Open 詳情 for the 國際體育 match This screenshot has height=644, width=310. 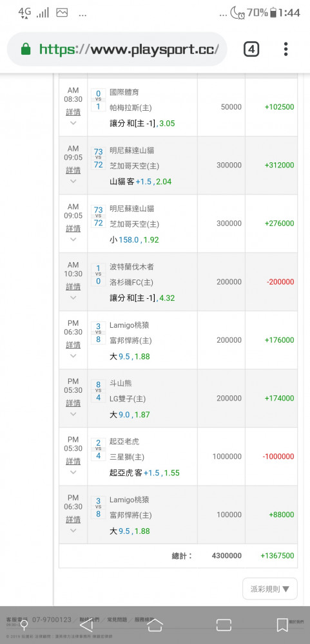pyautogui.click(x=73, y=112)
